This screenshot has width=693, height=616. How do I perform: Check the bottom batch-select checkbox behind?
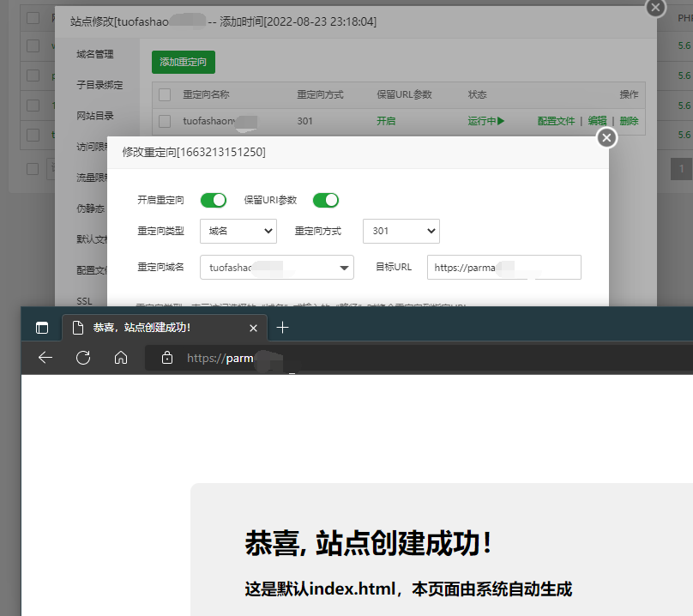(x=33, y=169)
